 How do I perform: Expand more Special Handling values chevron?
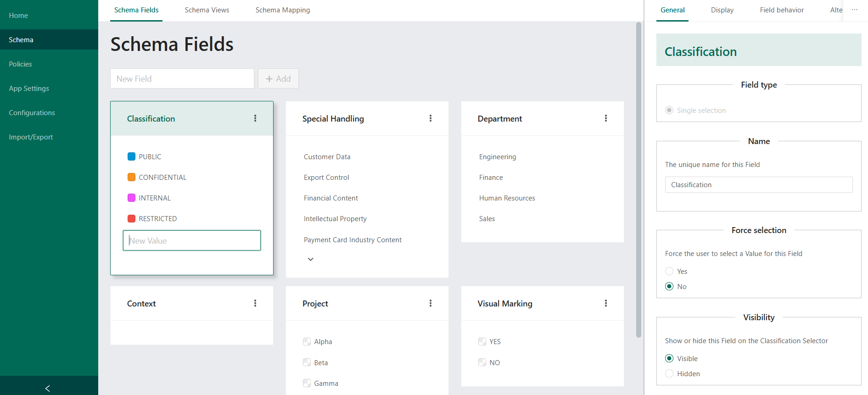[311, 259]
